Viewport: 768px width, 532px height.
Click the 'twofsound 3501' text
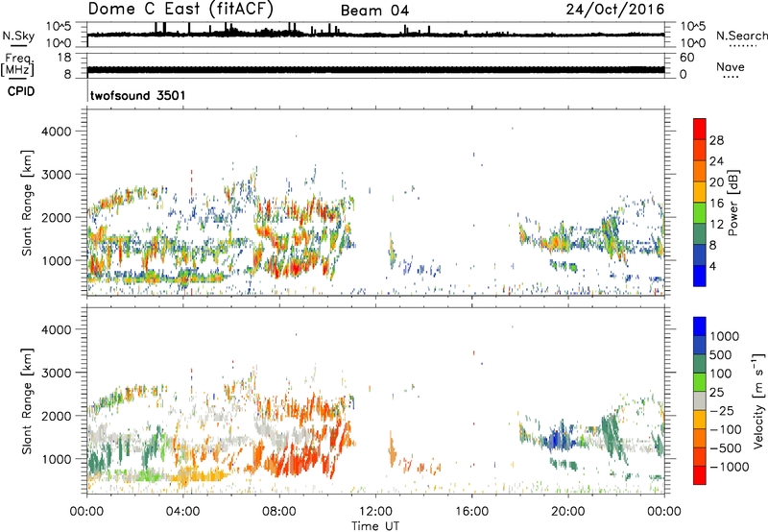(138, 95)
